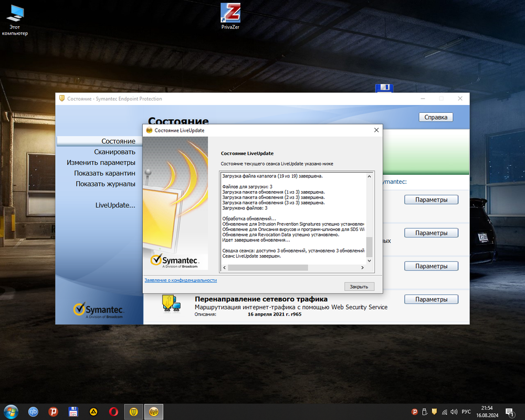The width and height of the screenshot is (525, 420).
Task: Click the network traffic redirection icon
Action: (171, 303)
